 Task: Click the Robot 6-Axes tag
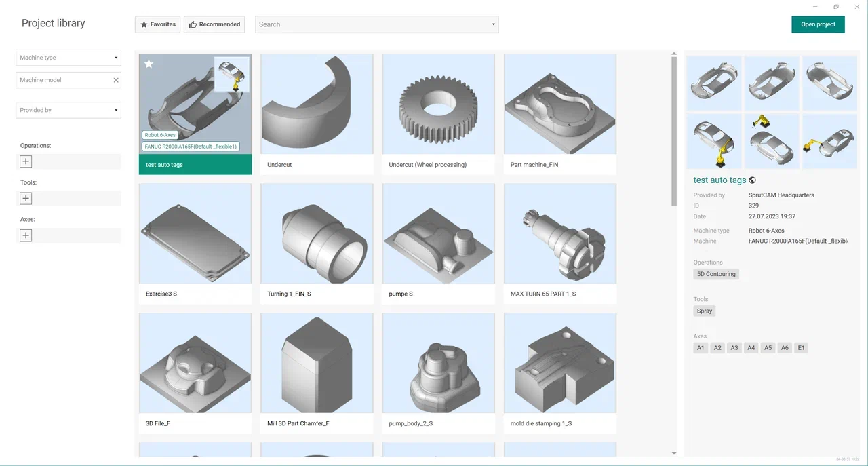[160, 135]
